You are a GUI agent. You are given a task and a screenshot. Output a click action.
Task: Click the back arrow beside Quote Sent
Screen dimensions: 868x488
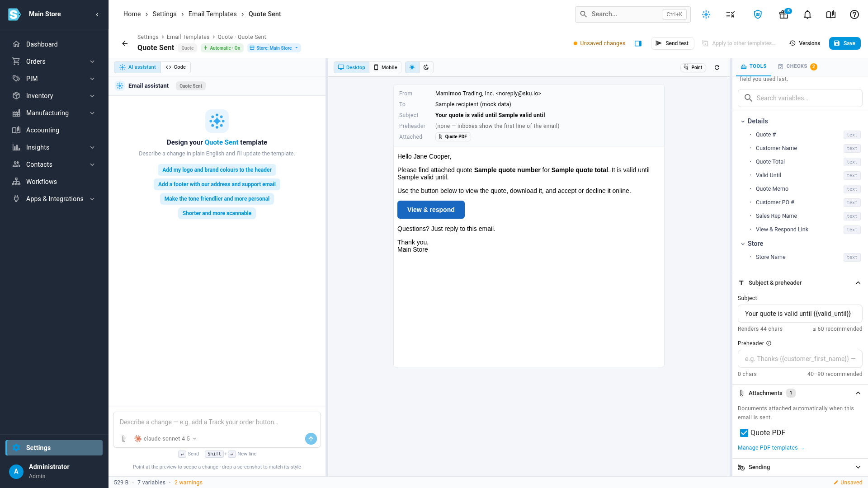coord(125,43)
